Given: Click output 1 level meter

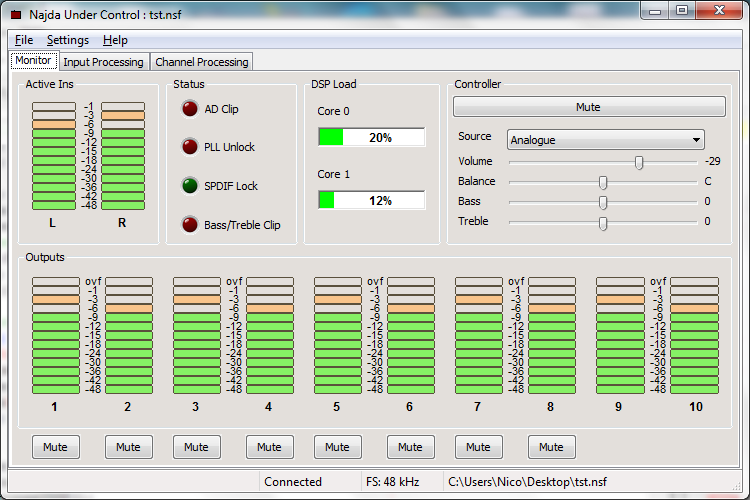Looking at the screenshot, I should (x=55, y=335).
